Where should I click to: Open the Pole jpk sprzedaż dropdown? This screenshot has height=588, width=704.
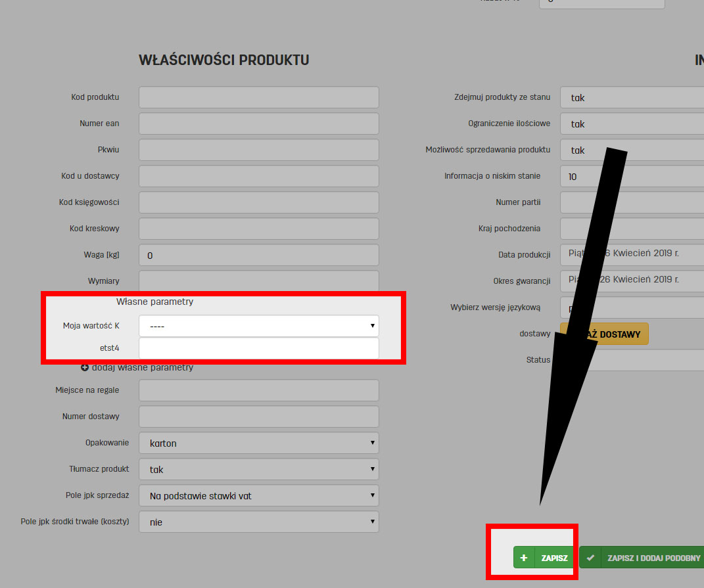tap(258, 495)
